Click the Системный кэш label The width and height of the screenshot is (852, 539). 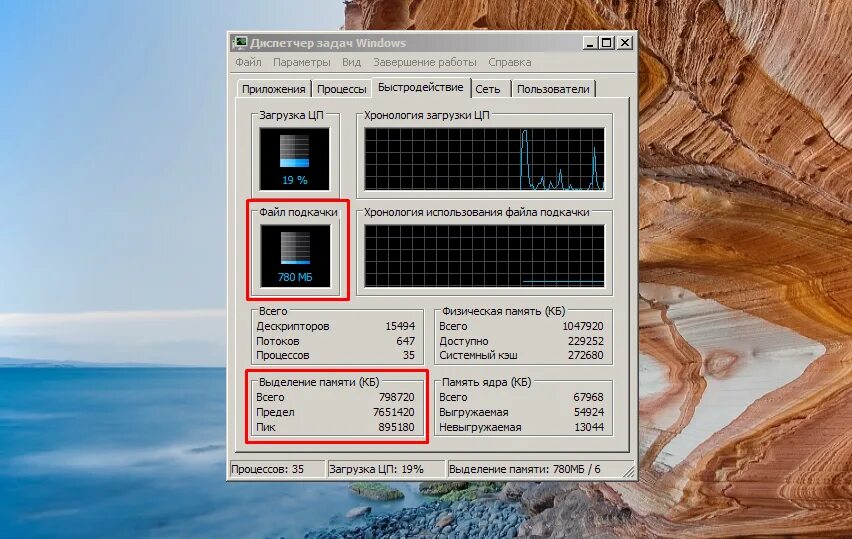(478, 355)
